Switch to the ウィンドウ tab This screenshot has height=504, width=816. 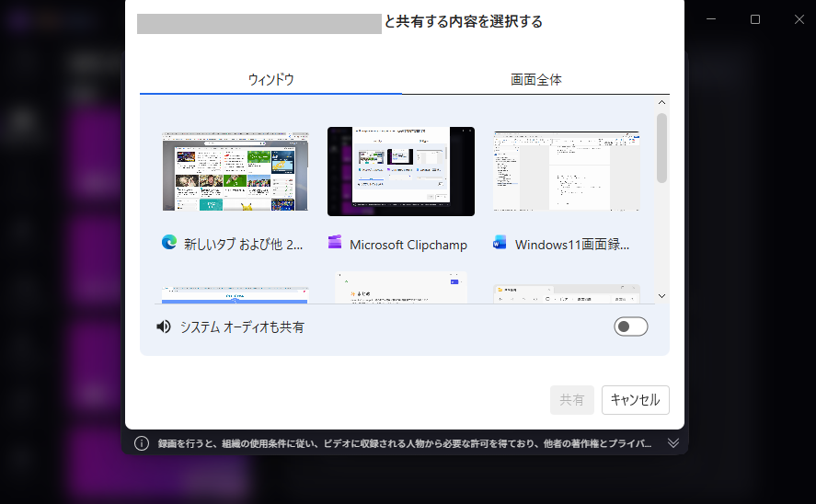coord(270,80)
